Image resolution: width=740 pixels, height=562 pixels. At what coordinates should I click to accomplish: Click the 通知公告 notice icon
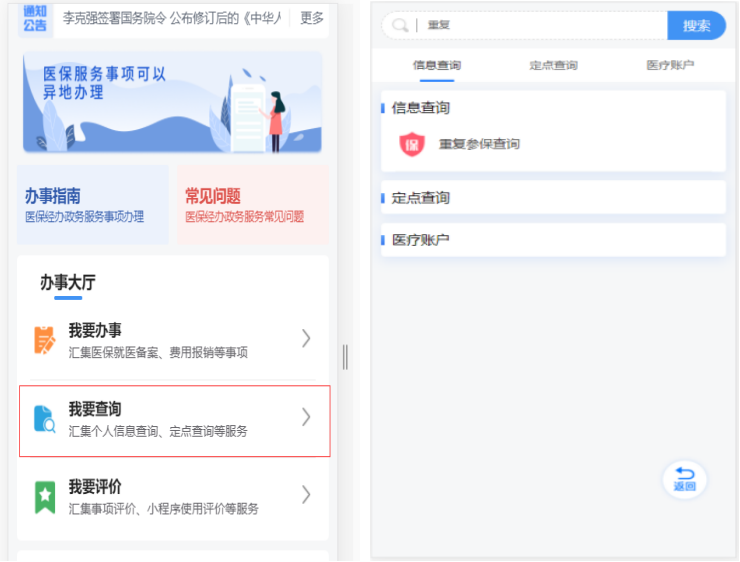[36, 18]
